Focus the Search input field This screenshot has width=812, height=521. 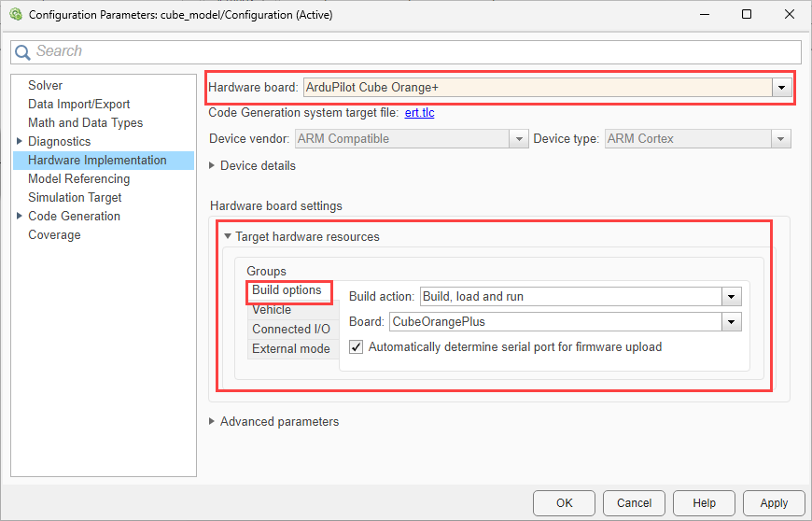(406, 51)
